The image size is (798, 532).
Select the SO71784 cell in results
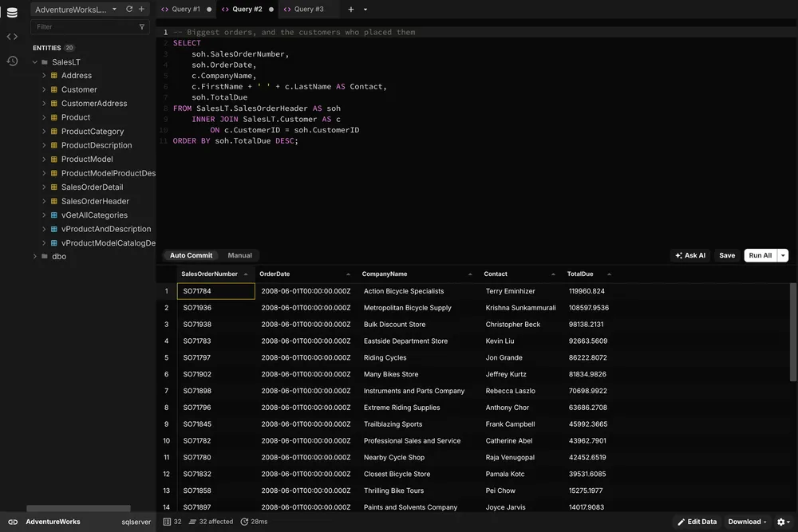[215, 291]
